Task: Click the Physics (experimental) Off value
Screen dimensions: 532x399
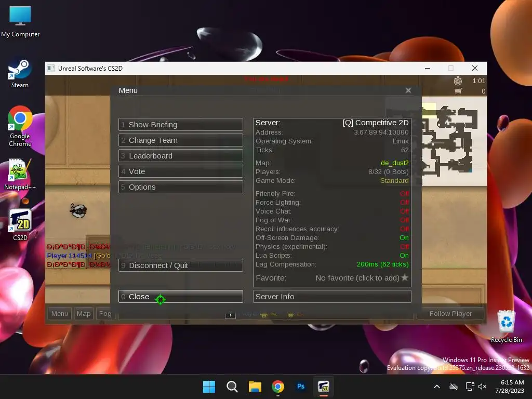Action: pos(404,247)
